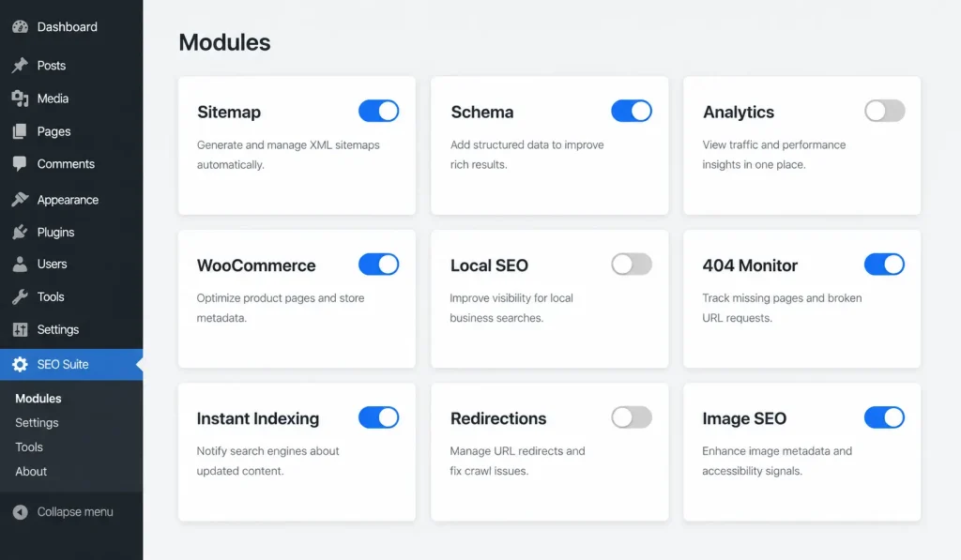Click the Media library icon
The width and height of the screenshot is (961, 560).
(21, 98)
